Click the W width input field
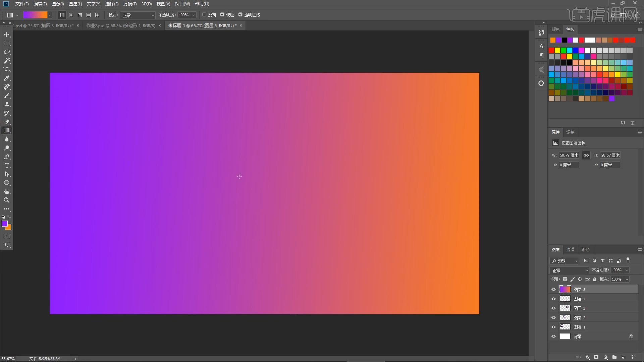644x362 pixels. [x=569, y=156]
